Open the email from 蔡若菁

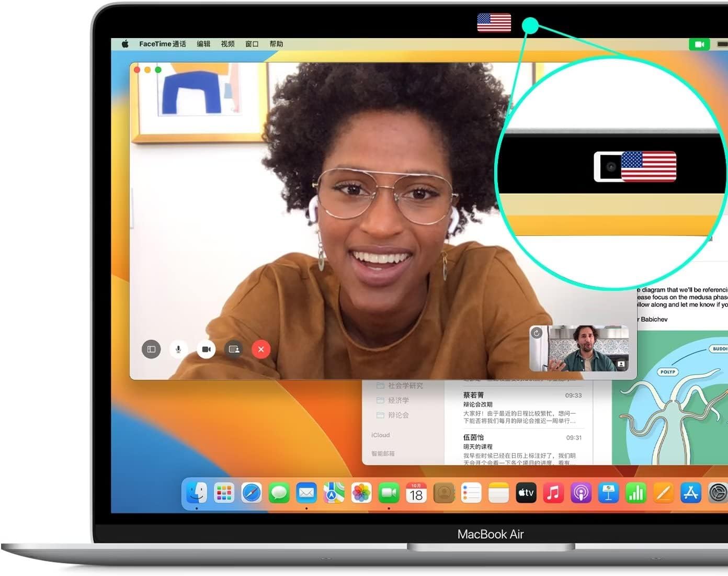521,408
